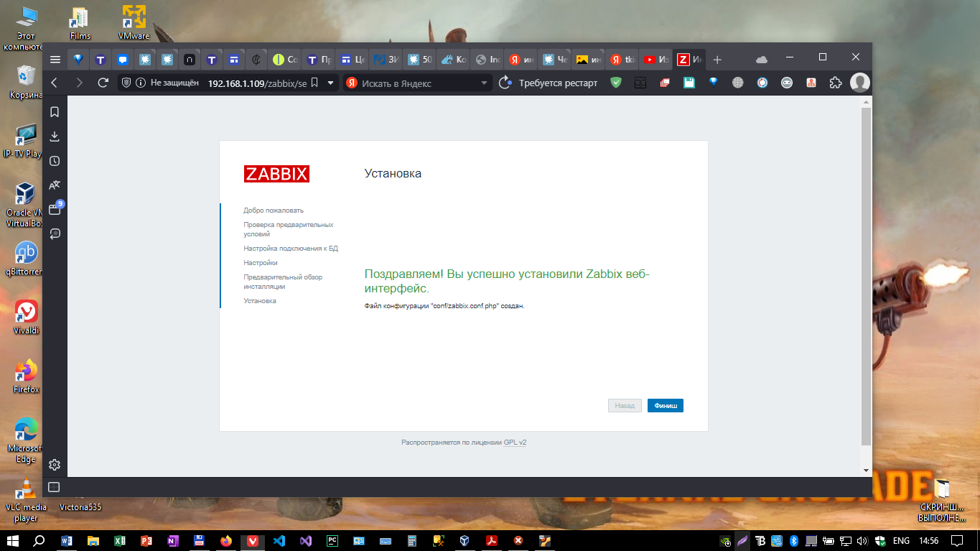Expand the address bar history dropdown
Screen dimensions: 980x551
point(330,83)
